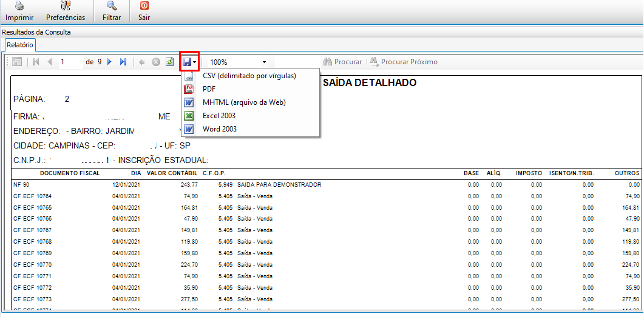Open the export save dropdown

click(189, 62)
